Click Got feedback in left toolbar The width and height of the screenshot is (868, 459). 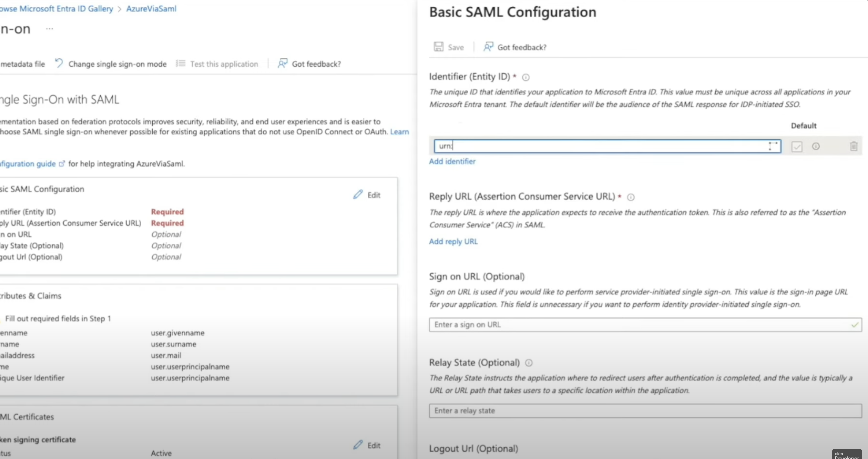pyautogui.click(x=316, y=64)
